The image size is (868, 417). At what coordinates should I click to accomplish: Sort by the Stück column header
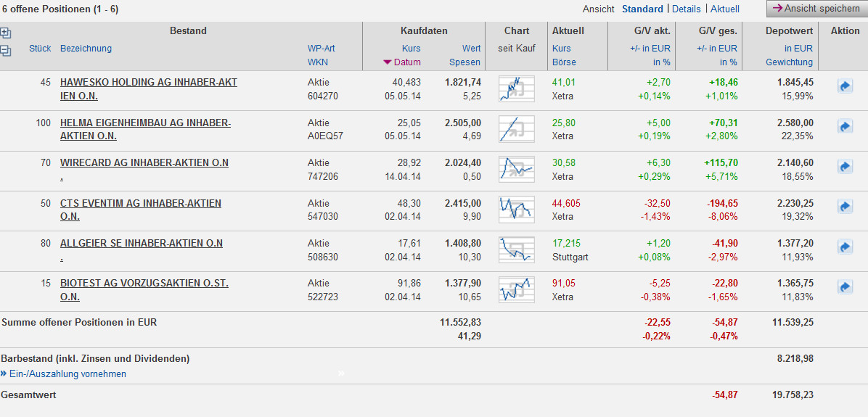click(x=40, y=49)
